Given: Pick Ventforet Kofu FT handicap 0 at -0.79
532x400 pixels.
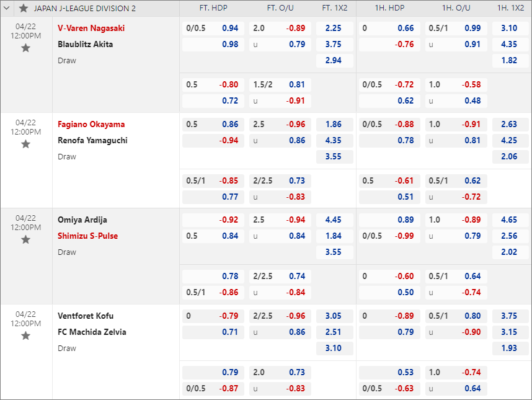Looking at the screenshot, I should click(x=213, y=316).
